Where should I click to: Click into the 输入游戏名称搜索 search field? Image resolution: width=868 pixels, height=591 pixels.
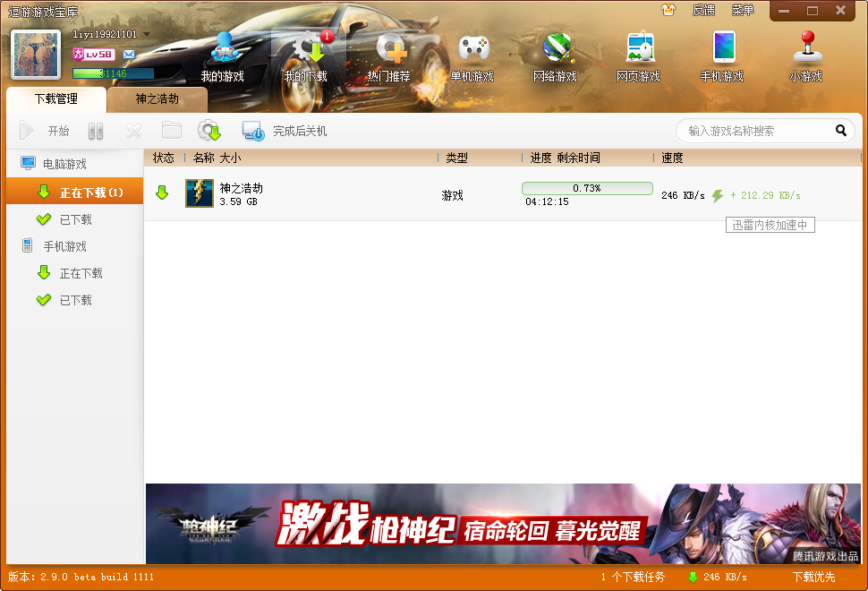click(x=759, y=131)
